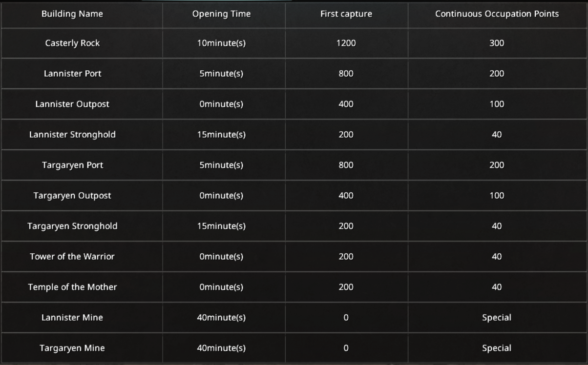The image size is (588, 365).
Task: Click Special in the Lannister Mine row
Action: (497, 318)
